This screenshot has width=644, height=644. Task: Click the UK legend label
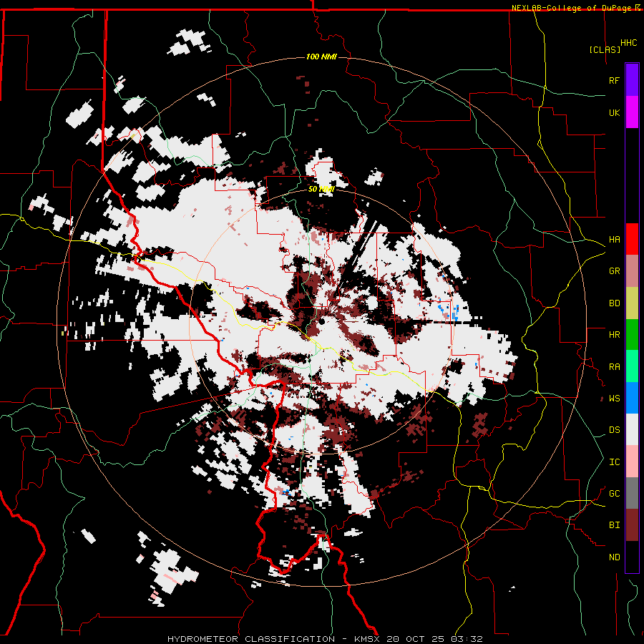(x=614, y=112)
